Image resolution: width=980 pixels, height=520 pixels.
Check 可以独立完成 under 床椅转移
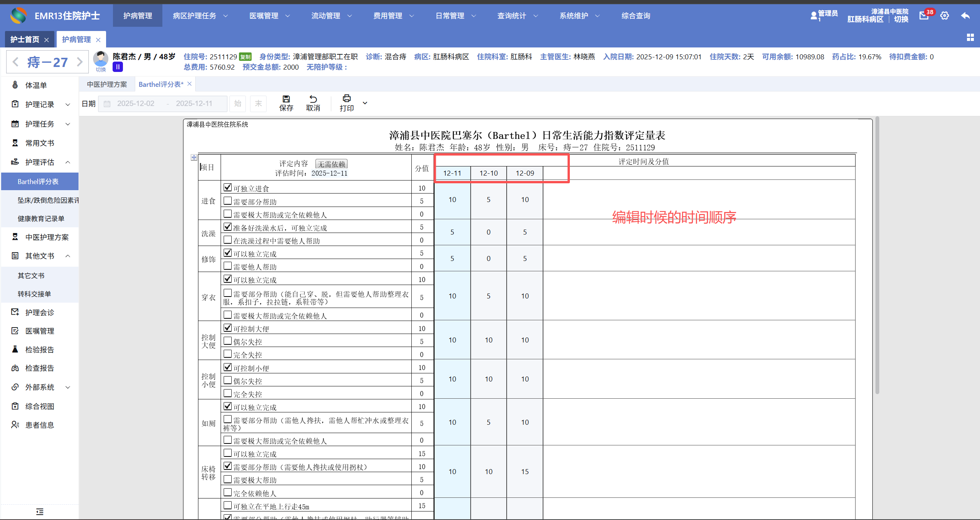tap(227, 453)
